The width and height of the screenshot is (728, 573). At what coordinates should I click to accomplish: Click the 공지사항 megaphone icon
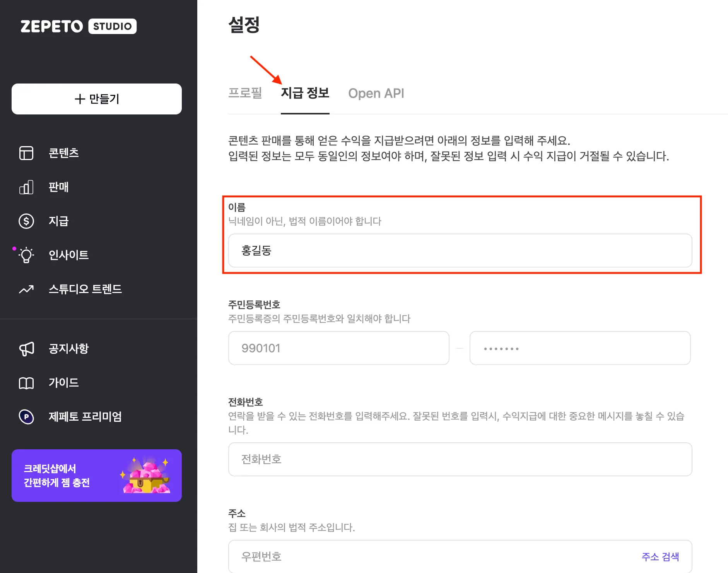coord(26,349)
